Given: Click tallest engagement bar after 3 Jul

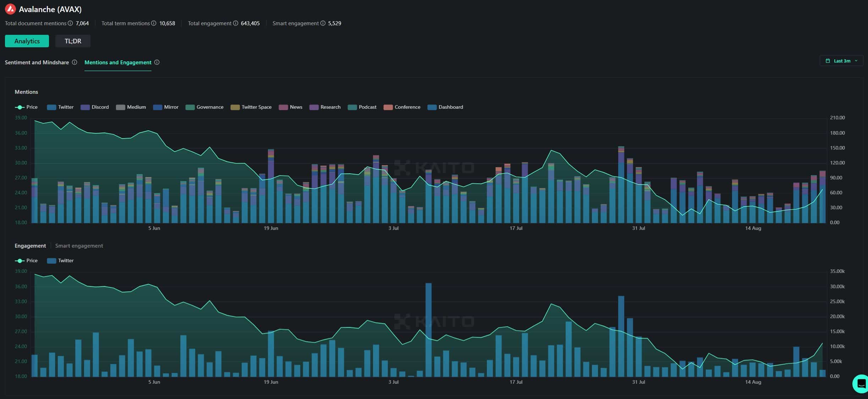Looking at the screenshot, I should tap(429, 330).
